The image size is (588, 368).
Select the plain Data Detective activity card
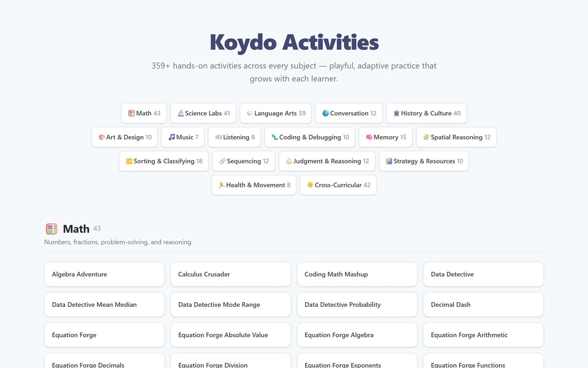tap(483, 274)
